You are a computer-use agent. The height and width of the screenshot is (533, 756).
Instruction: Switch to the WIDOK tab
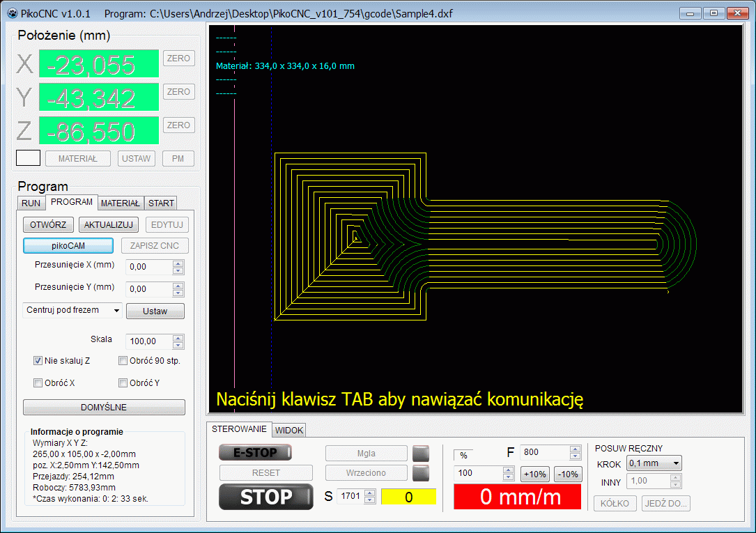[x=288, y=430]
